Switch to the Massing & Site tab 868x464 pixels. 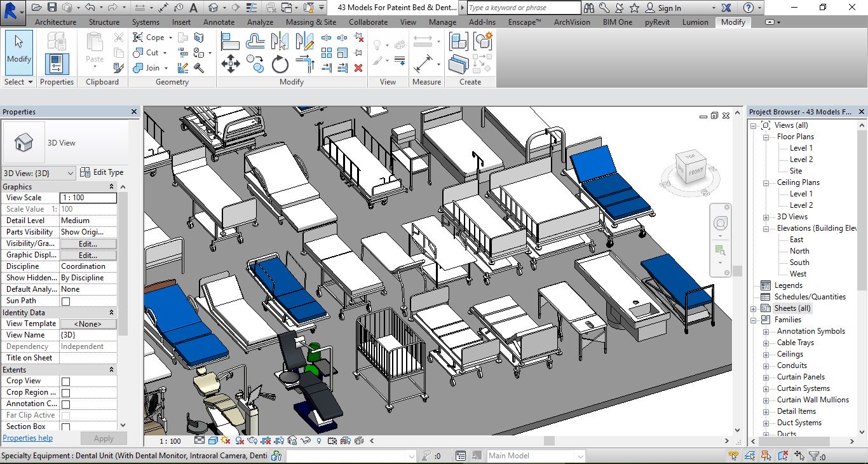311,22
